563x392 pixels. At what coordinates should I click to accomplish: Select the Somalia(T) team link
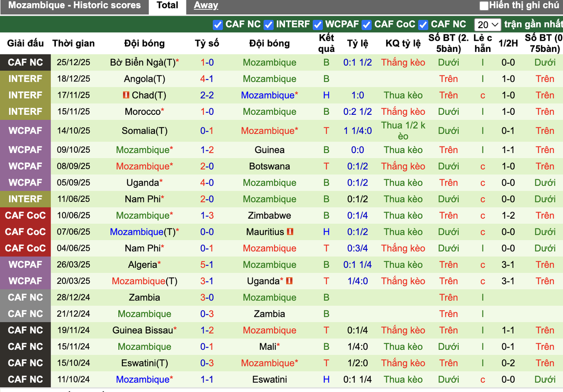point(144,131)
